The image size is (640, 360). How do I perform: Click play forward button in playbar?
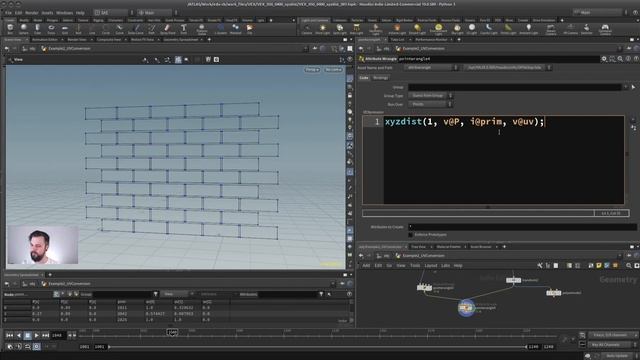(x=36, y=335)
